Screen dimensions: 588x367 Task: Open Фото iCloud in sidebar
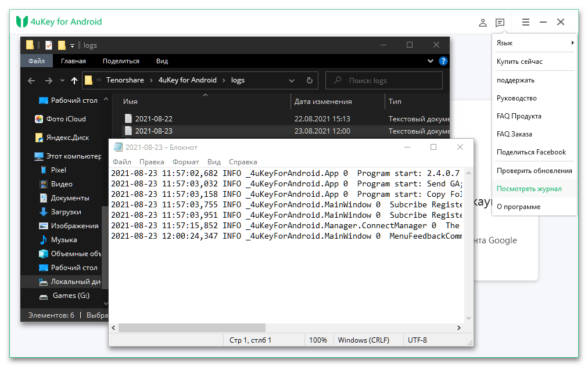pyautogui.click(x=60, y=119)
